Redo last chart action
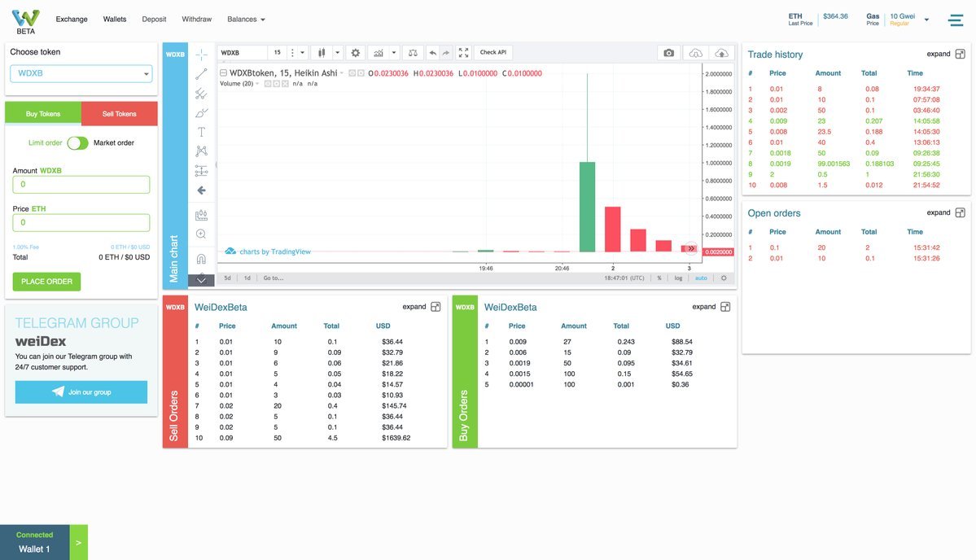The width and height of the screenshot is (976, 560). [446, 53]
